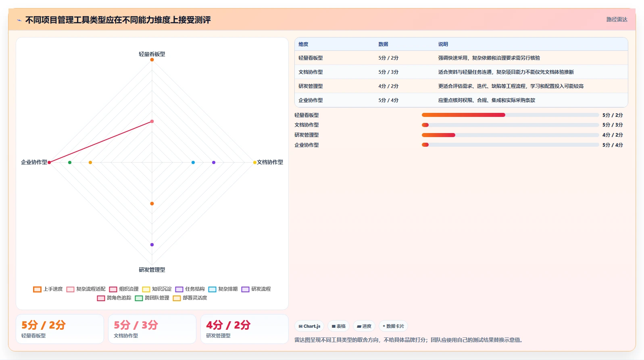Click the pink point at end of red line

pos(152,121)
